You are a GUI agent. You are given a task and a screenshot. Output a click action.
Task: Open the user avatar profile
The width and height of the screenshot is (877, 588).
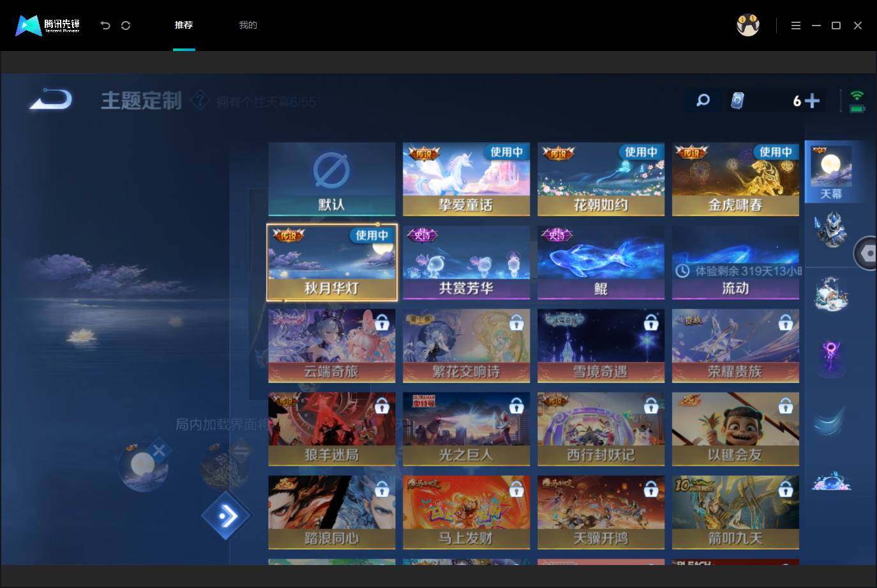coord(748,26)
